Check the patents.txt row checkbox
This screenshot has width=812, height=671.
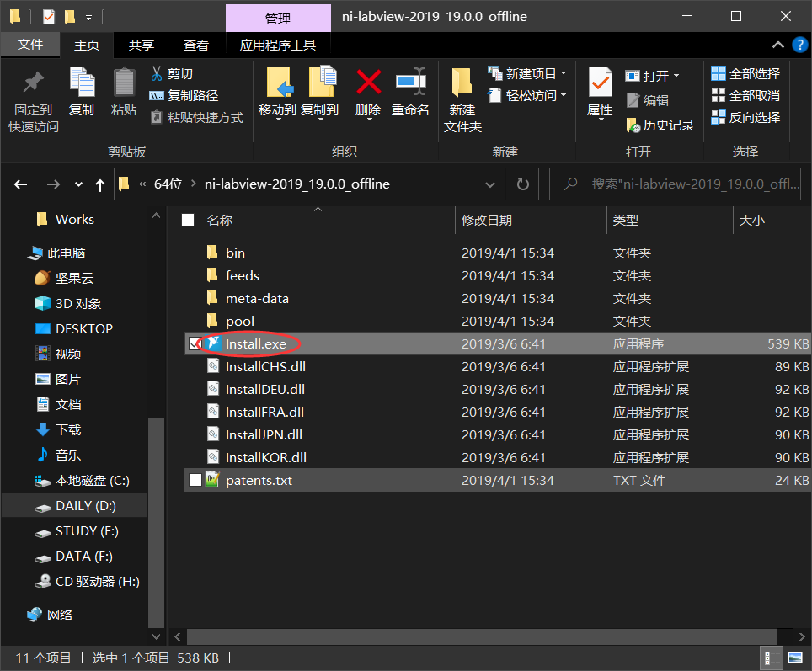(195, 480)
